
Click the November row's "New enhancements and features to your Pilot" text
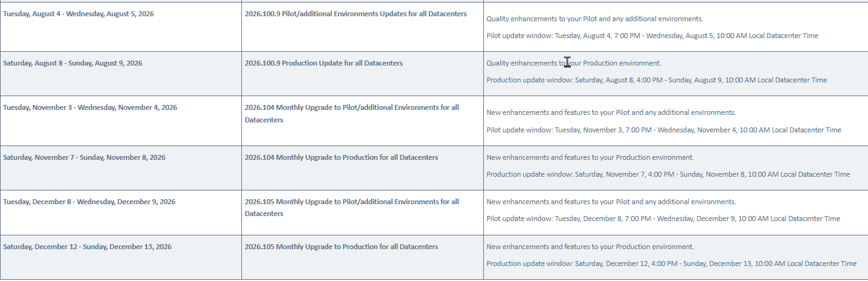pos(611,113)
